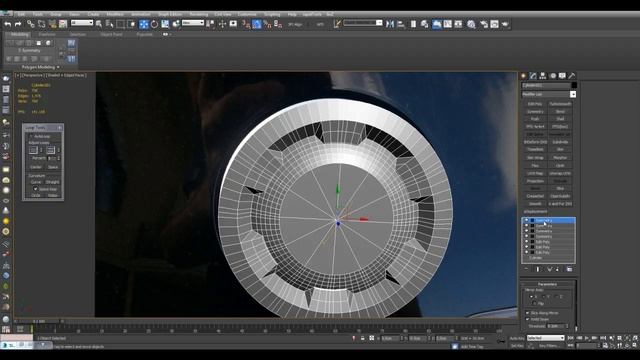Screen dimensions: 640x360
Task: Open the Create command panel tab
Action: 524,76
